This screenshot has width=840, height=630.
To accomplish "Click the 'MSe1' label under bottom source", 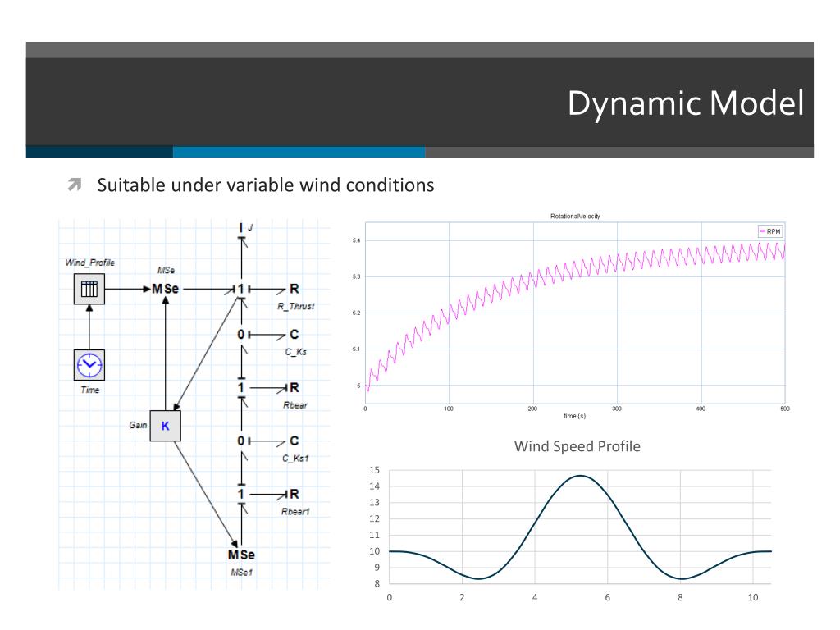I will click(x=241, y=572).
